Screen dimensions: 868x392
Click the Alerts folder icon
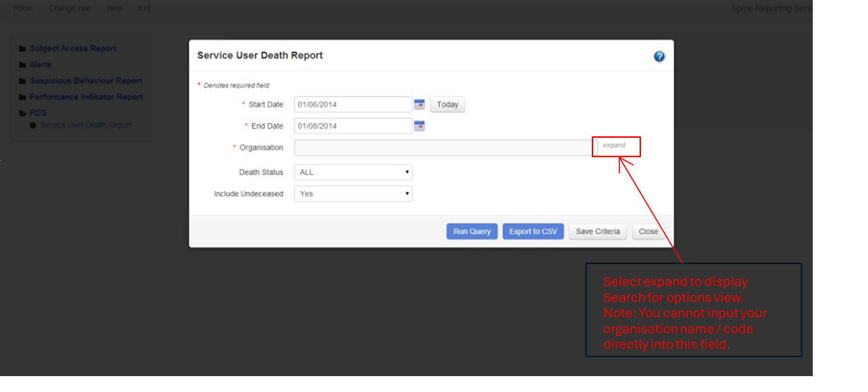point(22,65)
